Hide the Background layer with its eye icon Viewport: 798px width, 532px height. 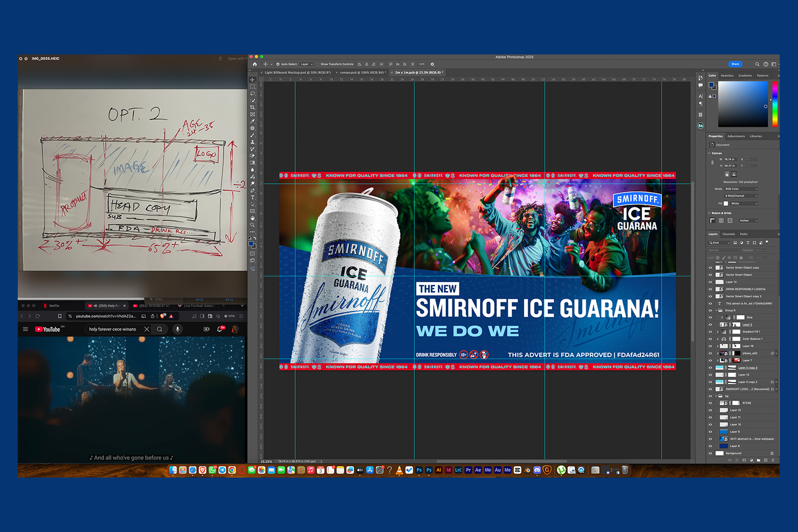pyautogui.click(x=710, y=453)
